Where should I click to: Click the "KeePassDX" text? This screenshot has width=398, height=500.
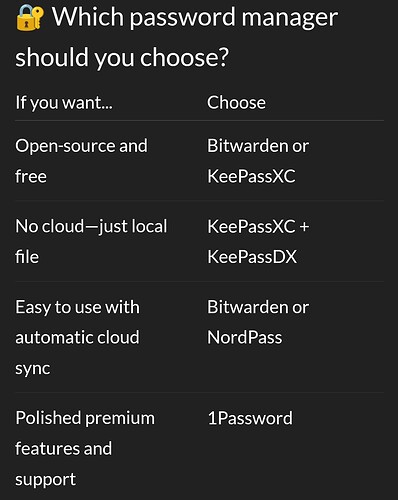[x=252, y=257]
